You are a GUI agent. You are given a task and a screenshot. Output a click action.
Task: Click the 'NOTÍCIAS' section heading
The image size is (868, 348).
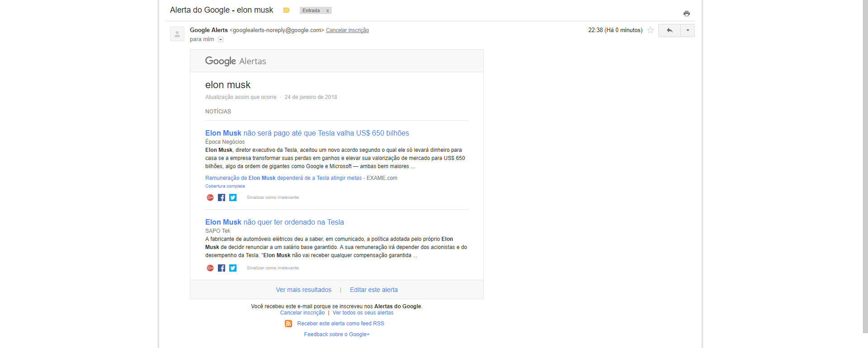pyautogui.click(x=218, y=112)
